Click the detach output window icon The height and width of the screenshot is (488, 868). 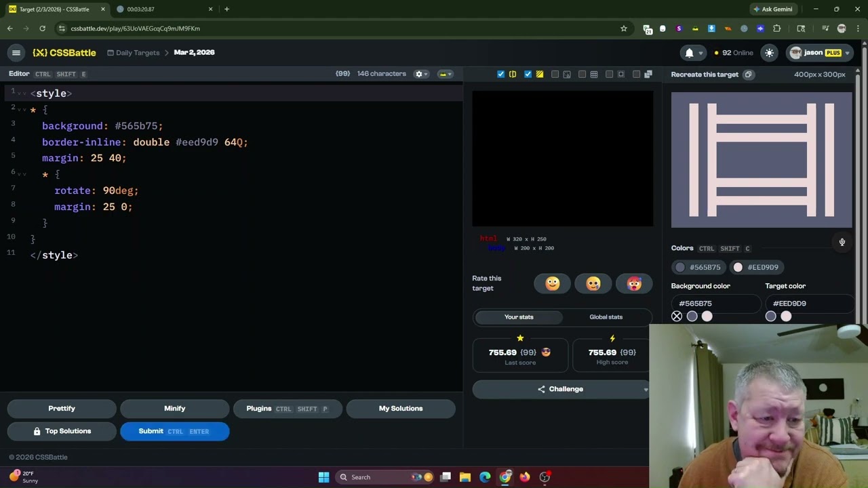coord(648,75)
